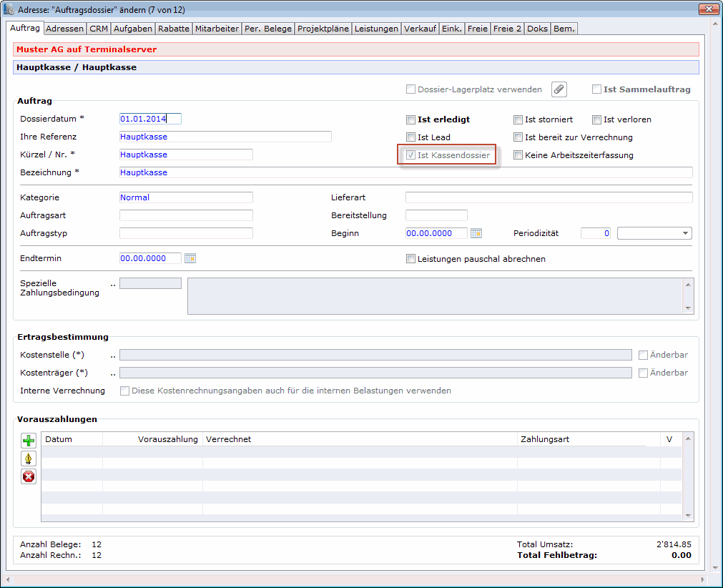This screenshot has width=723, height=588.
Task: Open the Spezielle Zahlungsbedingung lookup dots
Action: pos(113,284)
